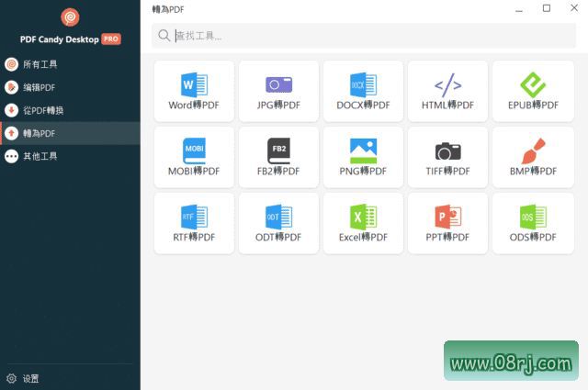Open the RTF to PDF converter tool

coord(194,223)
